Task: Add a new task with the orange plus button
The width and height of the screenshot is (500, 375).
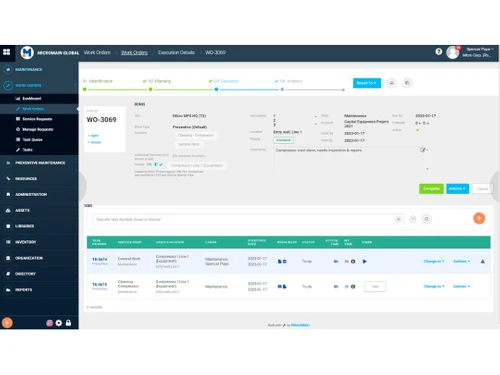Action: 479,218
